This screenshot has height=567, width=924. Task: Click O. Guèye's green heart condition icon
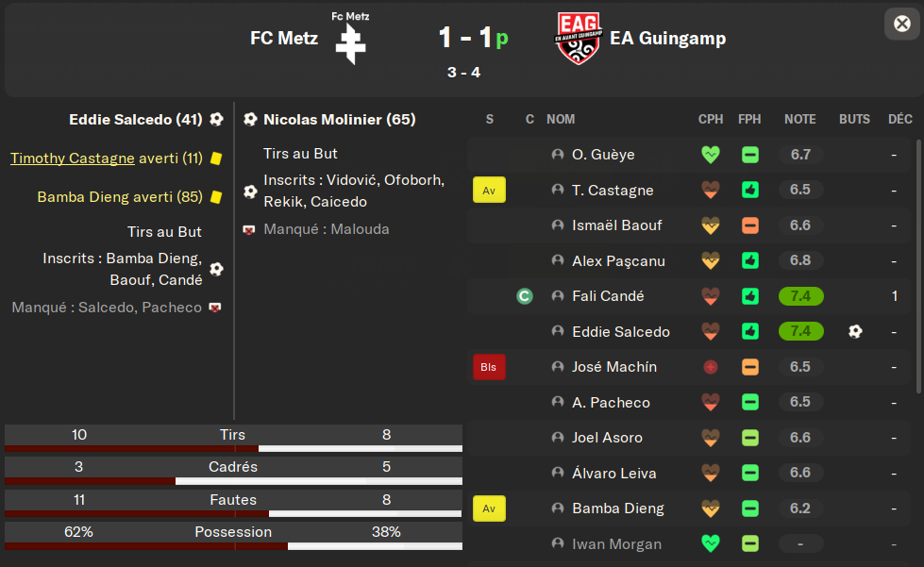pyautogui.click(x=710, y=155)
